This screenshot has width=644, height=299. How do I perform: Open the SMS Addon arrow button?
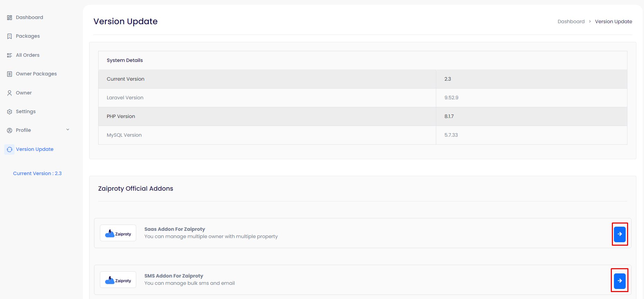(x=619, y=281)
